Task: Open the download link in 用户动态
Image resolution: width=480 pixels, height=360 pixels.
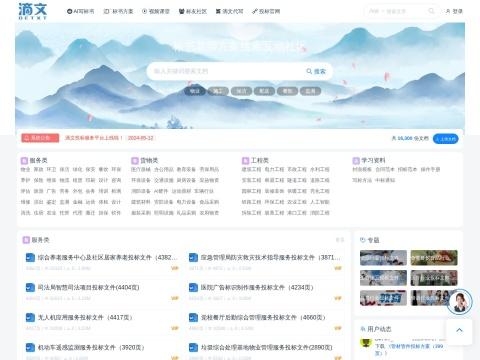Action: pyautogui.click(x=409, y=349)
